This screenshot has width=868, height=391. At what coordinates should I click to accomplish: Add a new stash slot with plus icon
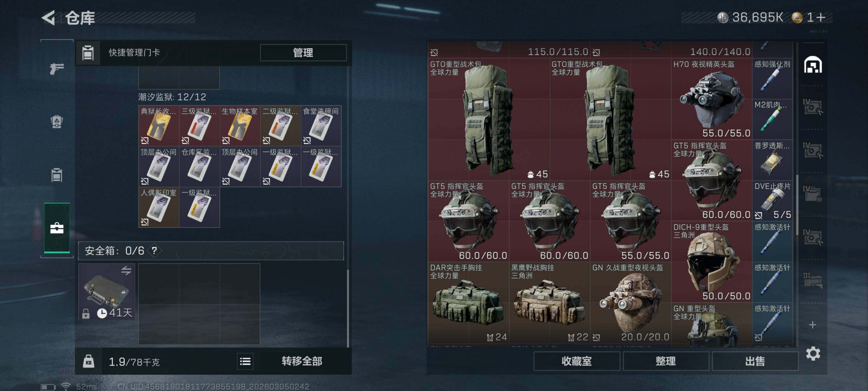click(x=813, y=325)
